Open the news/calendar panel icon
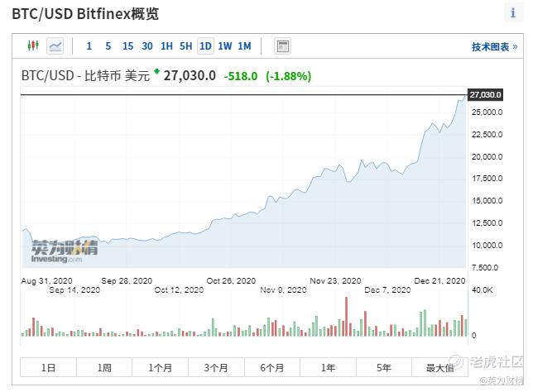The width and height of the screenshot is (533, 392). pos(283,46)
